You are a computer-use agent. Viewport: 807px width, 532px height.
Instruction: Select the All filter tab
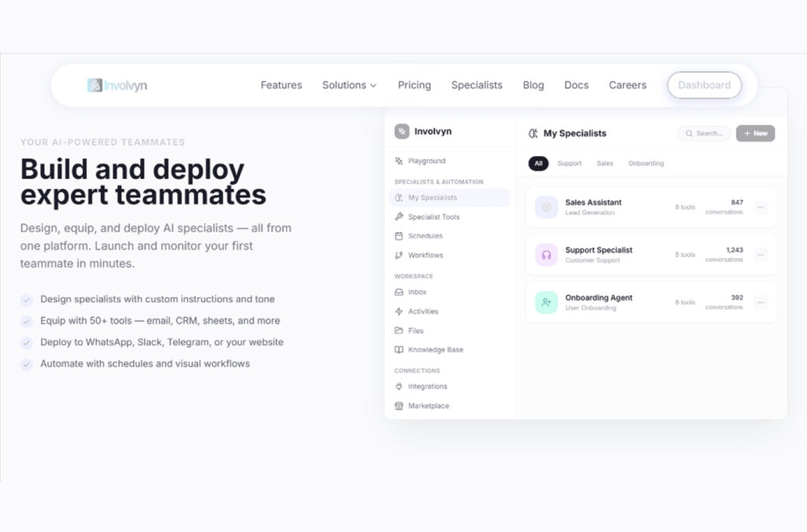click(x=538, y=163)
